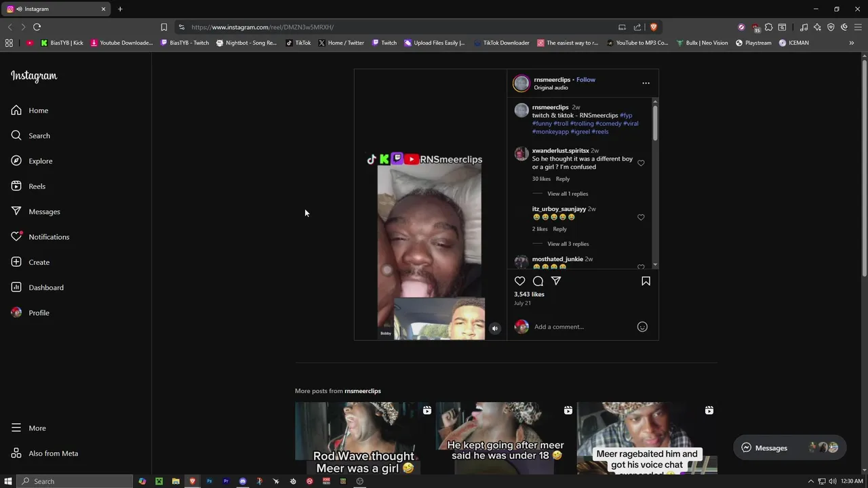This screenshot has width=868, height=488.
Task: Open Explore compass in sidebar
Action: [x=32, y=161]
